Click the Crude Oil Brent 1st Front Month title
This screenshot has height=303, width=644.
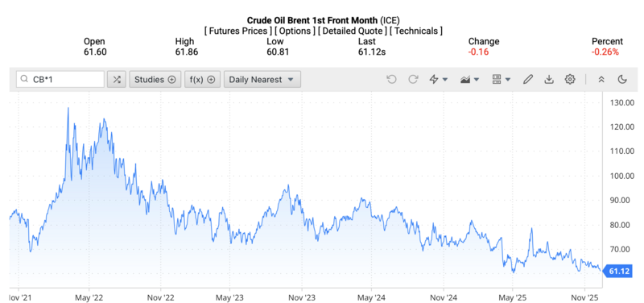tap(312, 20)
